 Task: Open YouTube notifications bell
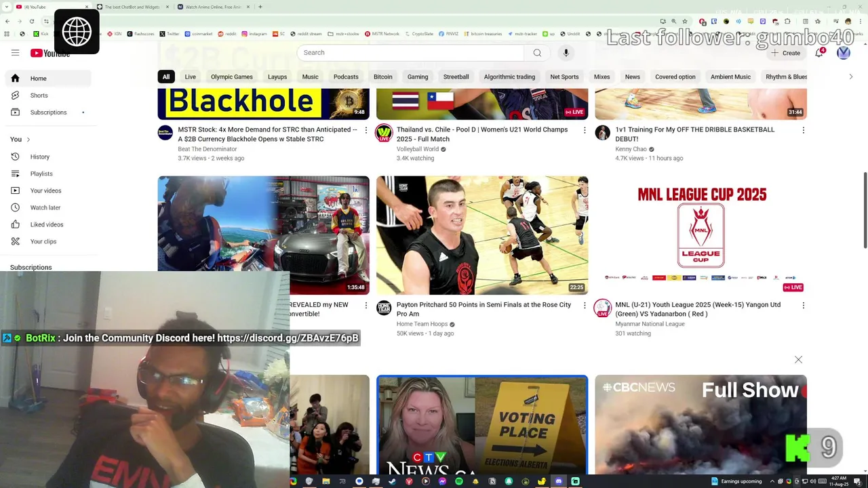pos(819,53)
